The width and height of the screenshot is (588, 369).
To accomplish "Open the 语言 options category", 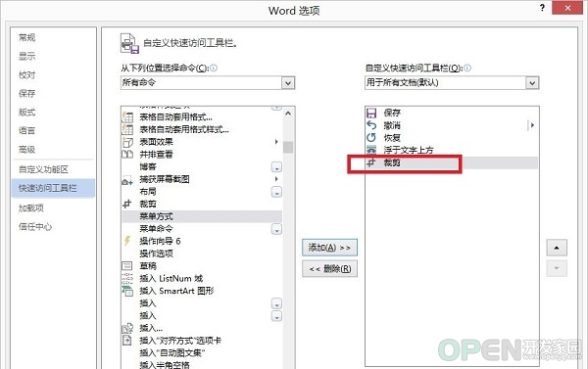I will [27, 131].
